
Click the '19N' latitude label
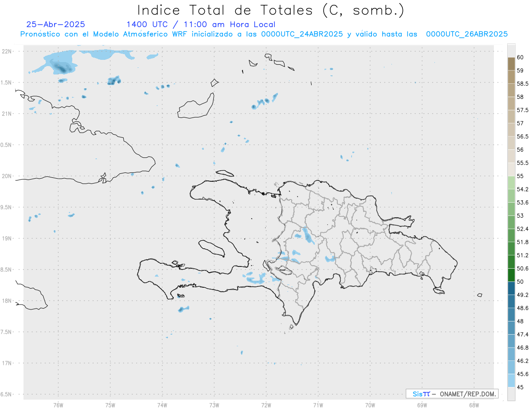tap(7, 239)
